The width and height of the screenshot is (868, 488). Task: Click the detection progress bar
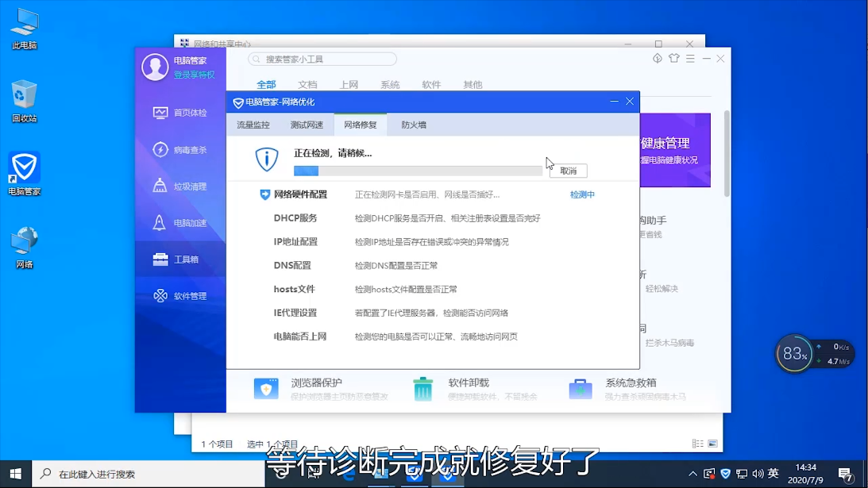[418, 171]
